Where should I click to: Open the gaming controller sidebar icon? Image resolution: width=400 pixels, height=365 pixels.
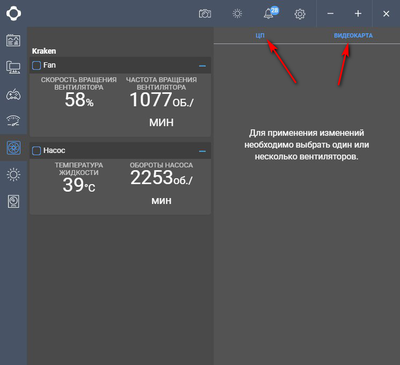[13, 95]
